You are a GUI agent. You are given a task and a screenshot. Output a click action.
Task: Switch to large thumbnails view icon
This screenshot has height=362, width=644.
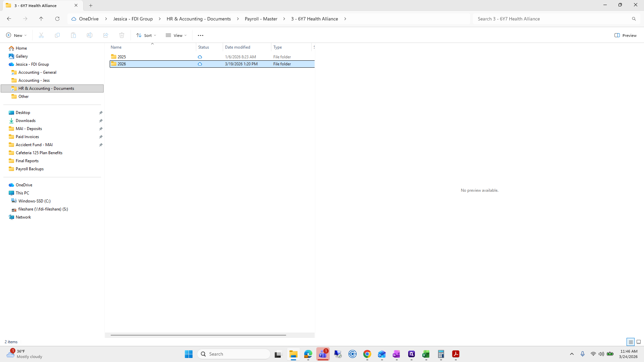[x=639, y=342]
